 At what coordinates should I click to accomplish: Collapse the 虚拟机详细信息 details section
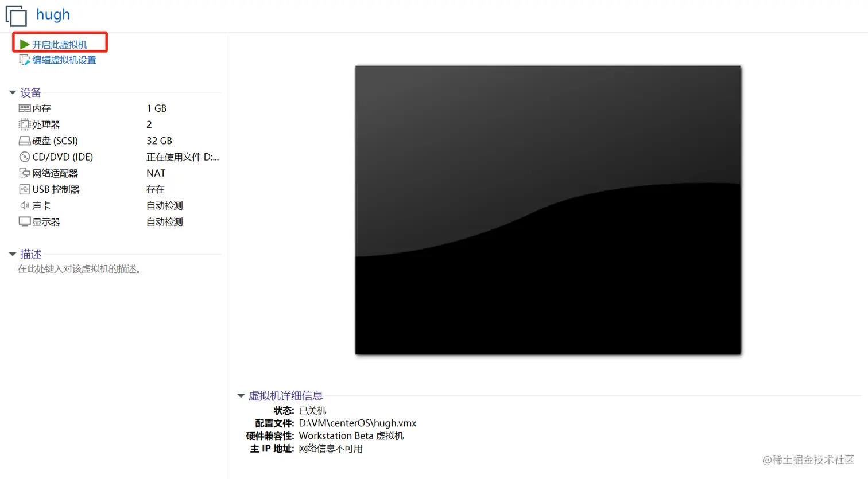coord(241,395)
